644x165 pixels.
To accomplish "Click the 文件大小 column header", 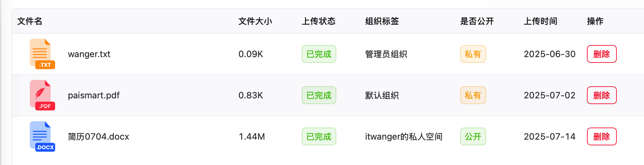I will pos(255,21).
